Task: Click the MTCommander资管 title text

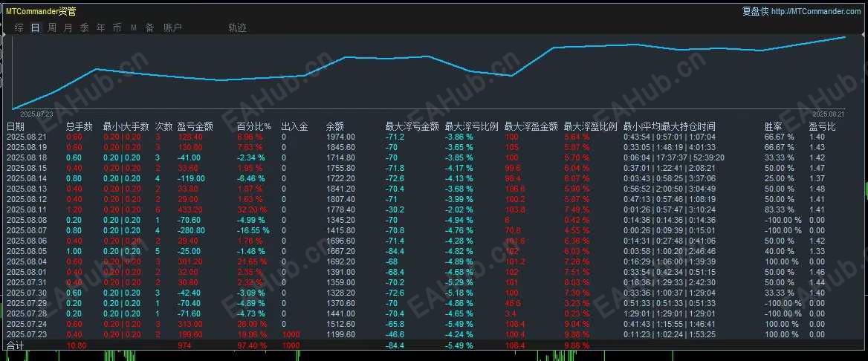Action: pyautogui.click(x=41, y=11)
